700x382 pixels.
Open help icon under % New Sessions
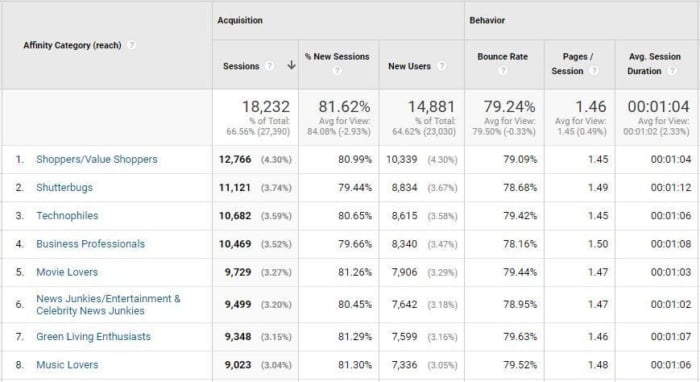(337, 71)
